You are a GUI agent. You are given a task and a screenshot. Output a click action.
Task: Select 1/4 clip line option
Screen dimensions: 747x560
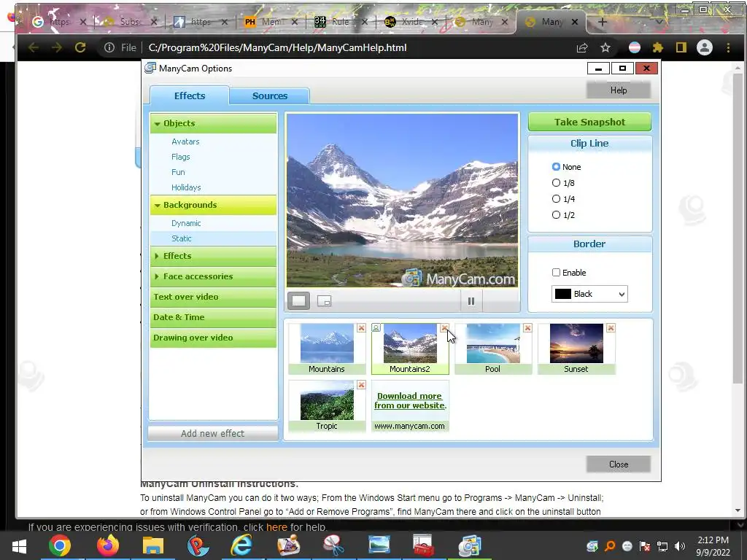(563, 199)
